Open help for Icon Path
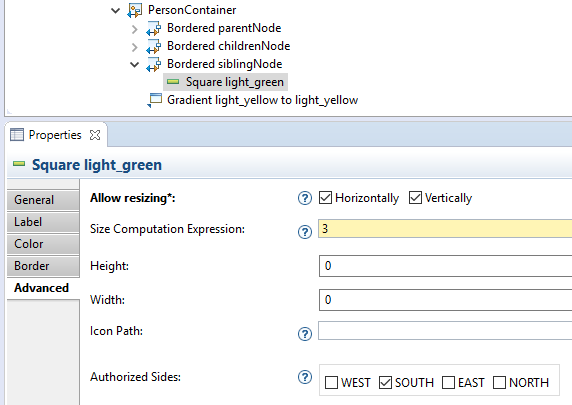572x405 pixels. pos(305,334)
